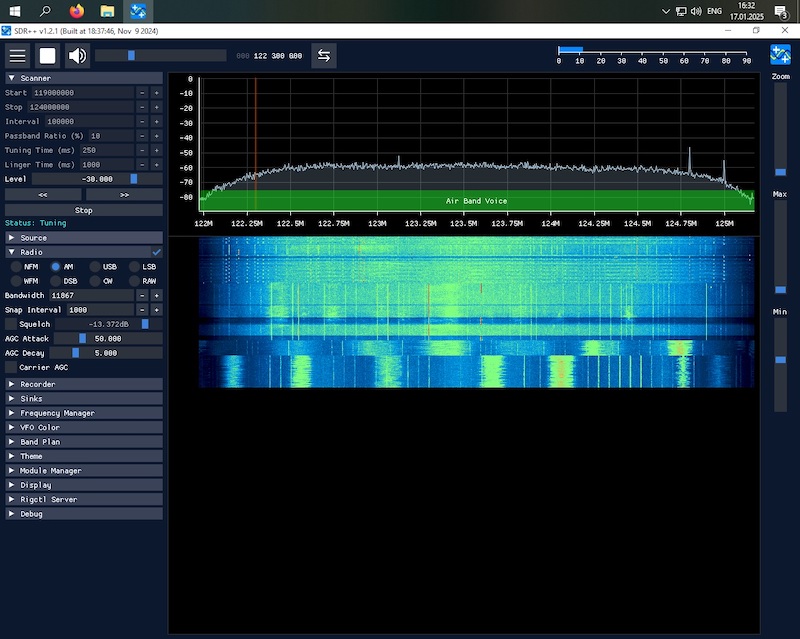The image size is (800, 639).
Task: Increase the Snap Interval with plus
Action: tap(157, 310)
